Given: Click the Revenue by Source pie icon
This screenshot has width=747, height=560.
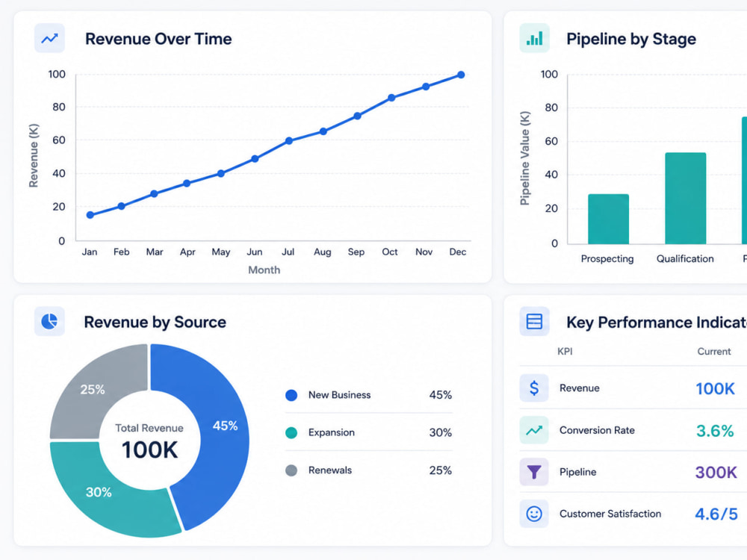Looking at the screenshot, I should pyautogui.click(x=49, y=321).
